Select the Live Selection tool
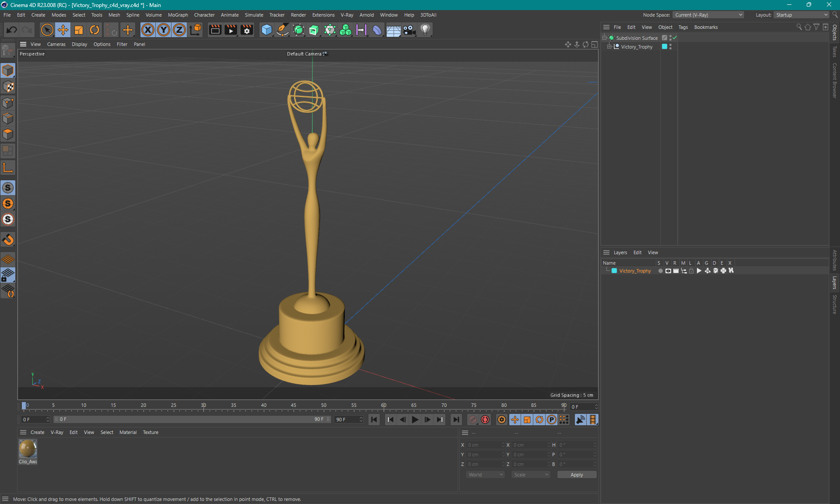The image size is (840, 504). tap(47, 30)
